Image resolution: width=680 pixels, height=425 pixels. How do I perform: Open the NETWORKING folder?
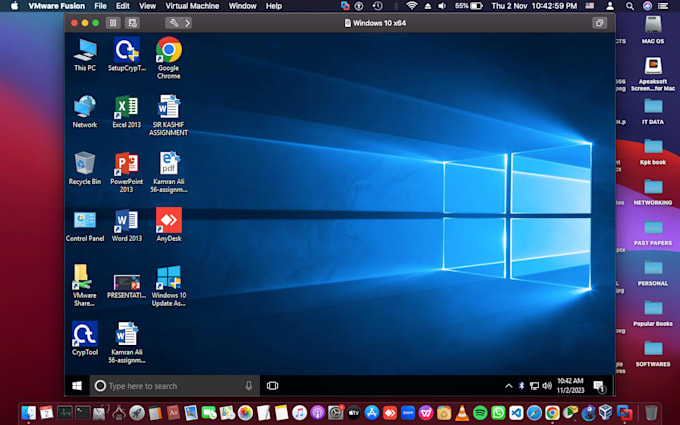click(653, 192)
